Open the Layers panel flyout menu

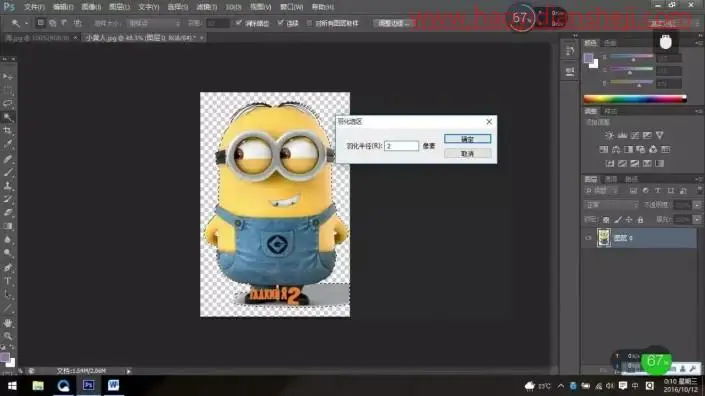699,179
